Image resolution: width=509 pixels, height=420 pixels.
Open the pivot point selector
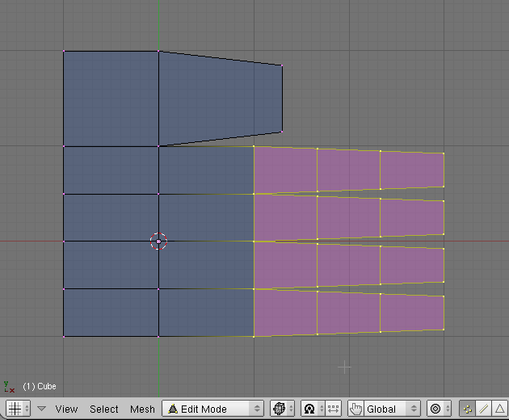pyautogui.click(x=313, y=409)
